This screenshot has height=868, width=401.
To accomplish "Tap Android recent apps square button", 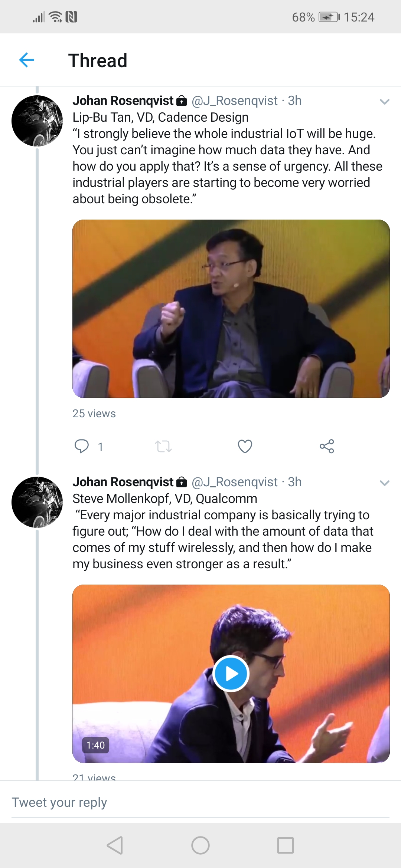I will click(286, 845).
